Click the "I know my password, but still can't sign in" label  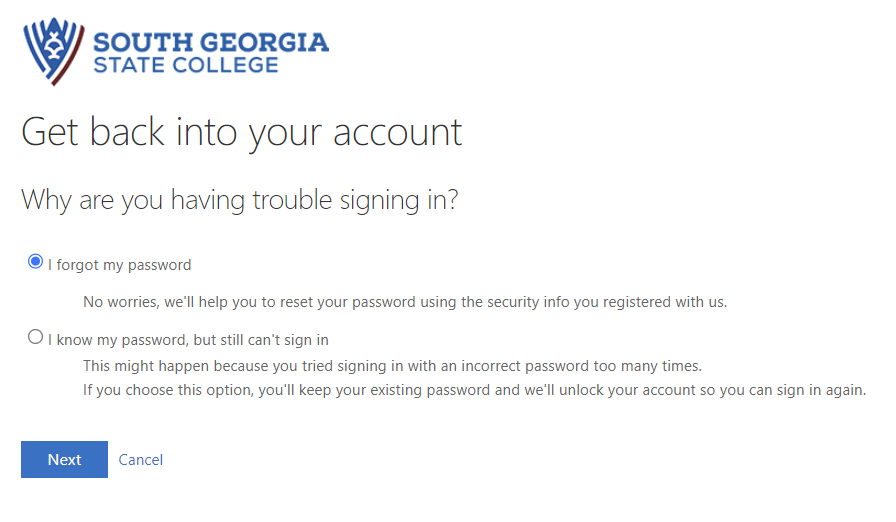188,340
